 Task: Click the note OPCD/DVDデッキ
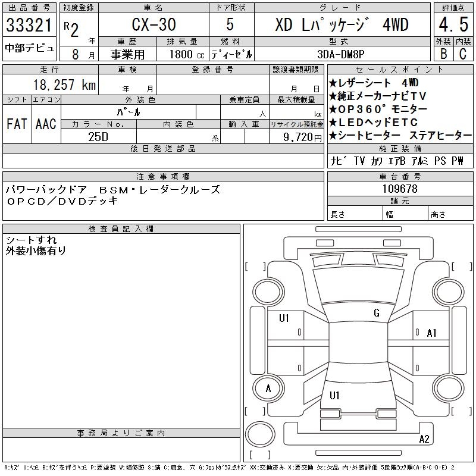[62, 201]
